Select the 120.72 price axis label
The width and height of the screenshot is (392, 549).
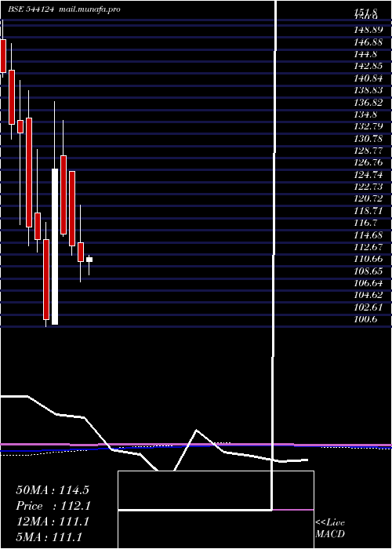pos(368,198)
